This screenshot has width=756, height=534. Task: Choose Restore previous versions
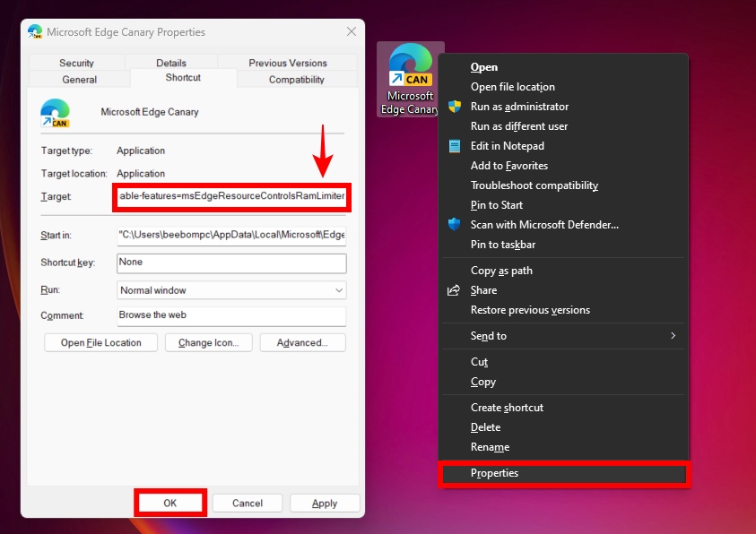[x=562, y=311]
